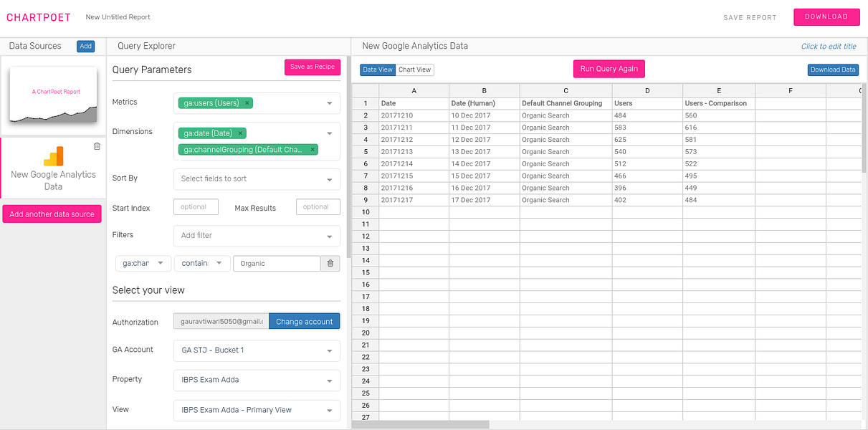Click the Download Data button
Viewport: 868px width, 430px height.
tap(834, 70)
